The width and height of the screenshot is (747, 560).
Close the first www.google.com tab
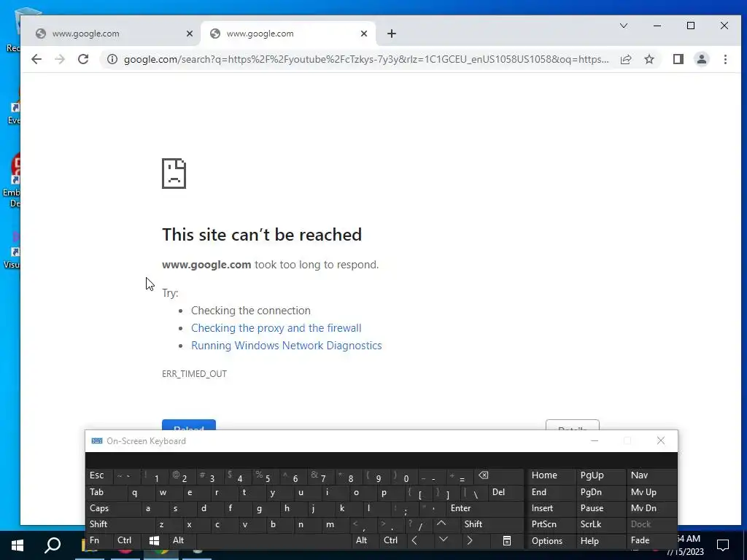pos(190,34)
